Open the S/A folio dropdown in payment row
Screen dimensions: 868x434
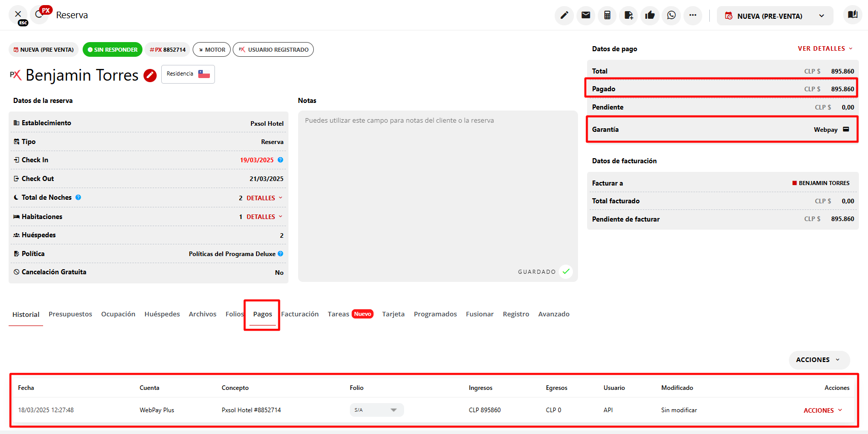pos(376,410)
